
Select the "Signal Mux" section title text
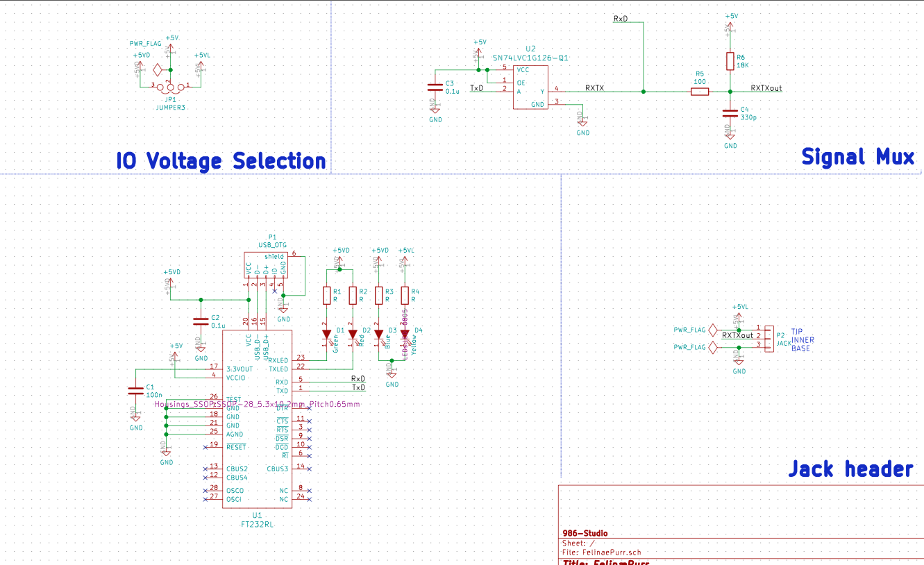pyautogui.click(x=857, y=157)
